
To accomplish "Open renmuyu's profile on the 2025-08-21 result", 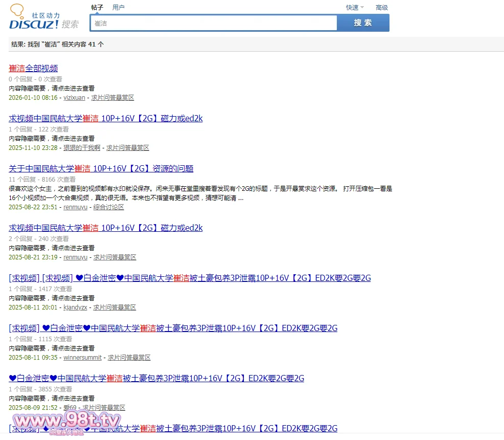I will (x=75, y=257).
